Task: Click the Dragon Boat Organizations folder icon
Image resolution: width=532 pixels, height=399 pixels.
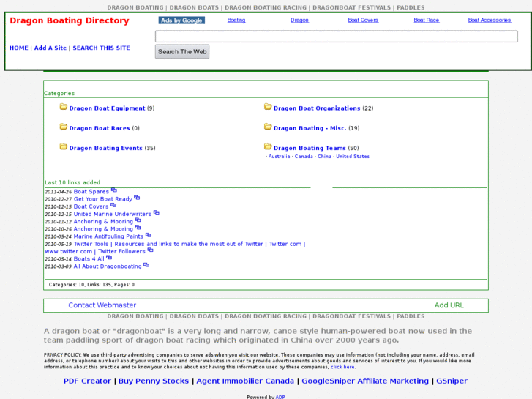Action: [268, 107]
